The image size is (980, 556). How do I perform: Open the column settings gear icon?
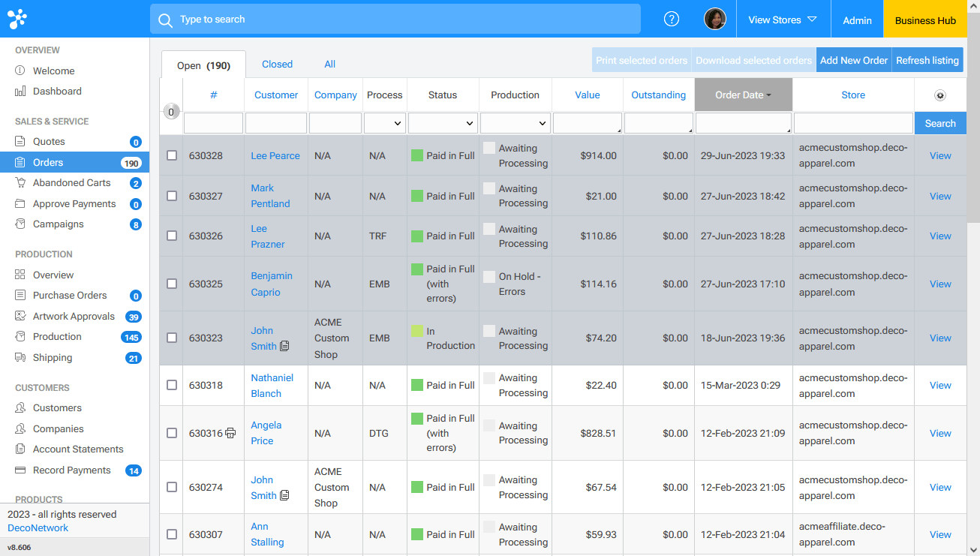[x=940, y=96]
